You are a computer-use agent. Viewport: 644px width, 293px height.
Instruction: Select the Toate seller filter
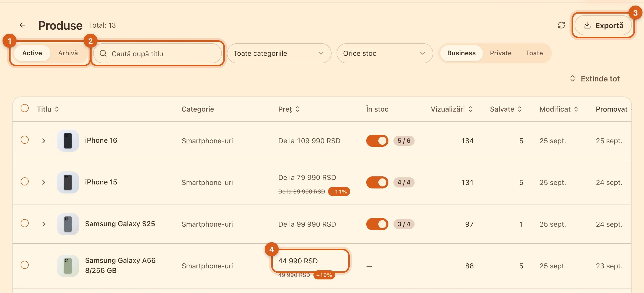(534, 53)
